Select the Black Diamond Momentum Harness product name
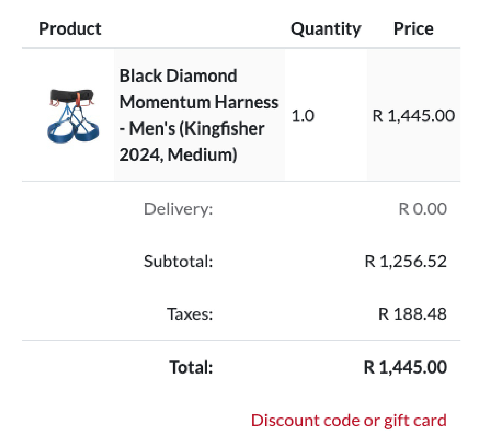482x448 pixels. point(199,115)
